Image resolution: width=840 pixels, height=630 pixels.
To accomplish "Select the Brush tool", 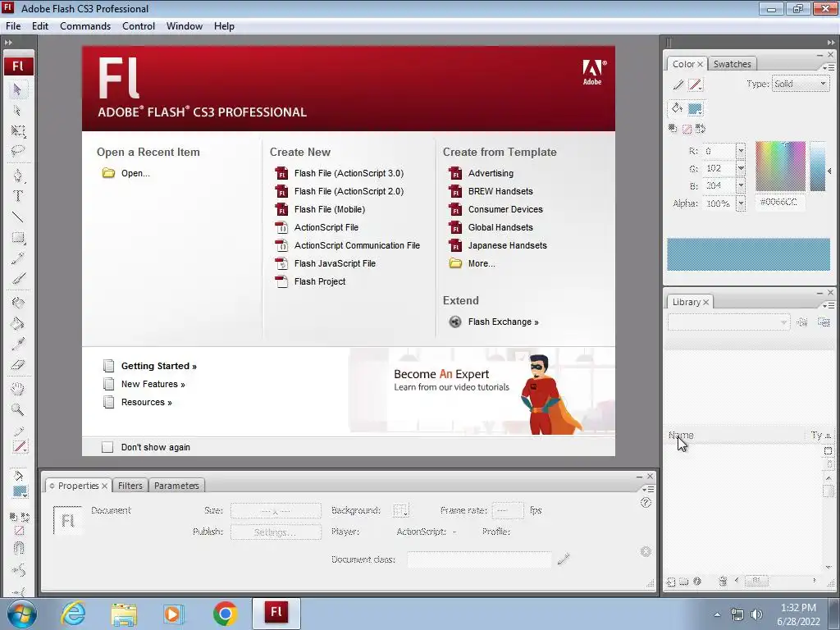I will 18,279.
